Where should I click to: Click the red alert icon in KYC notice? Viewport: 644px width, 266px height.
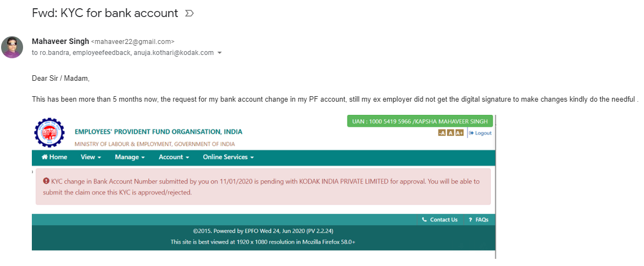click(46, 181)
